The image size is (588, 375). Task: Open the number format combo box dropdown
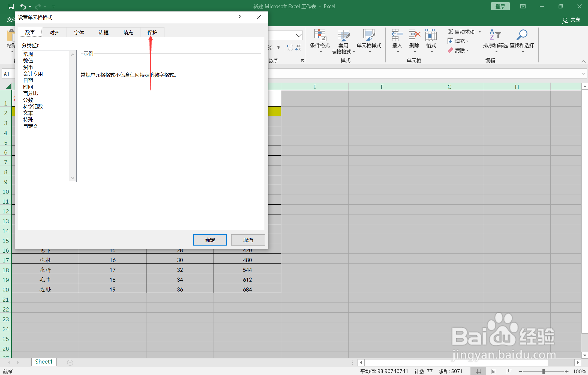[x=299, y=35]
